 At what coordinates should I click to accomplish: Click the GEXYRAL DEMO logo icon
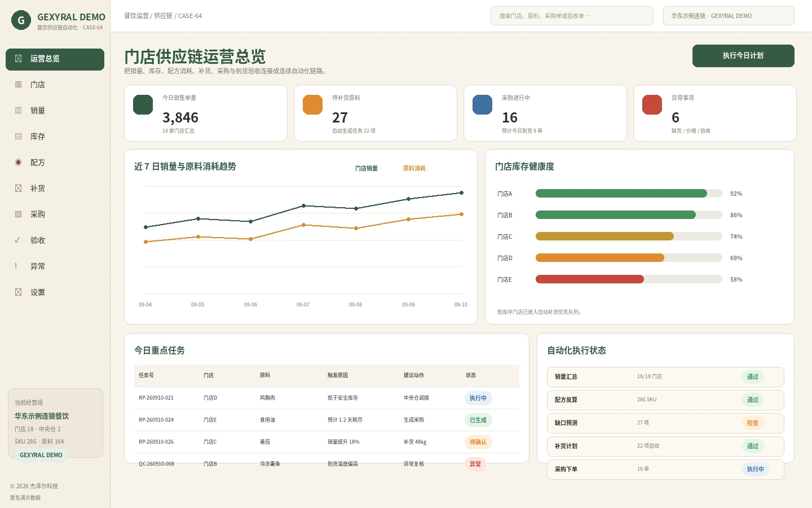pos(21,20)
